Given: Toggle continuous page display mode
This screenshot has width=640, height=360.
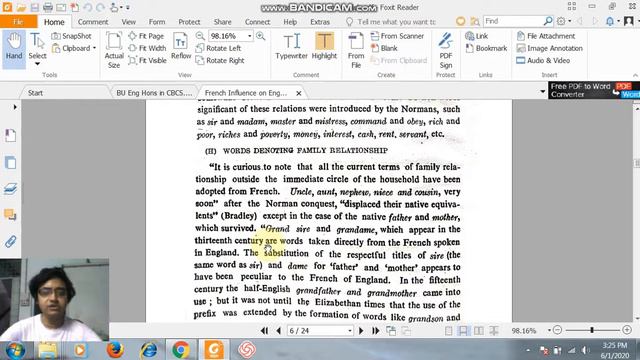Looking at the screenshot, I should 463,331.
